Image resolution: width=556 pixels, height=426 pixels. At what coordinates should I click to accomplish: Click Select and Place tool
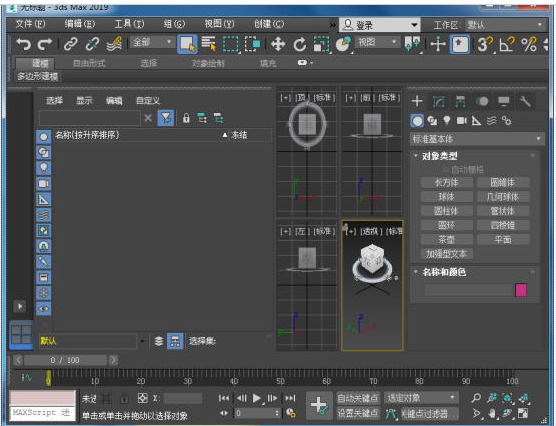pyautogui.click(x=343, y=44)
